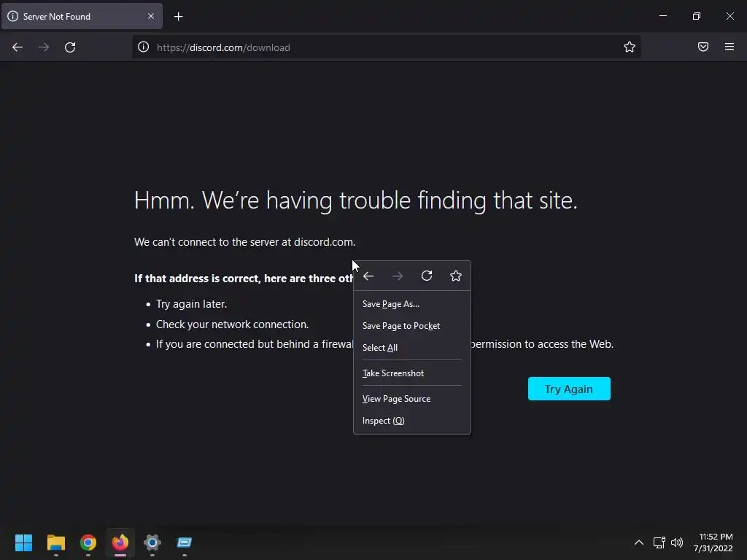Screen dimensions: 747x560
Task: Click heading 'Hmm. We're having trouble finding that site.'
Action: tap(356, 201)
